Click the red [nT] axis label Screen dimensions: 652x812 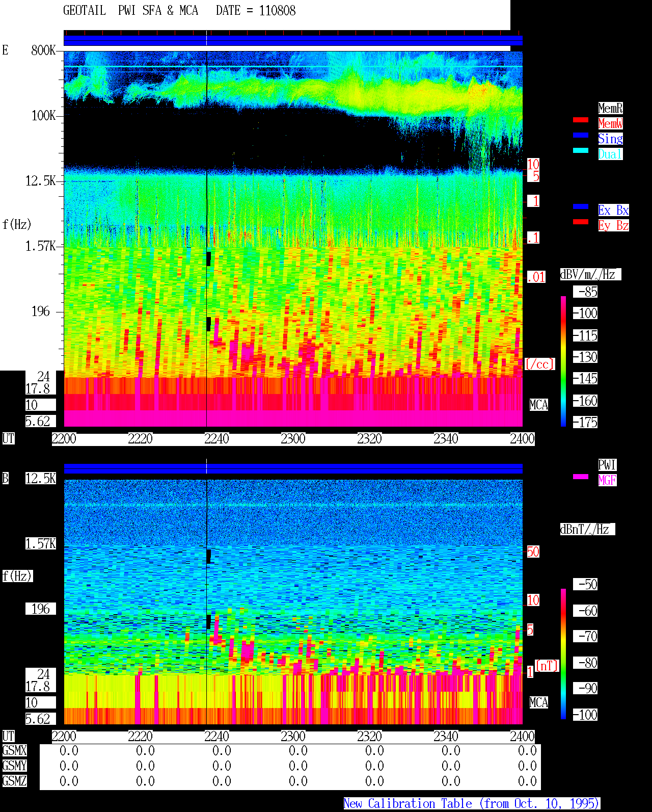[547, 666]
